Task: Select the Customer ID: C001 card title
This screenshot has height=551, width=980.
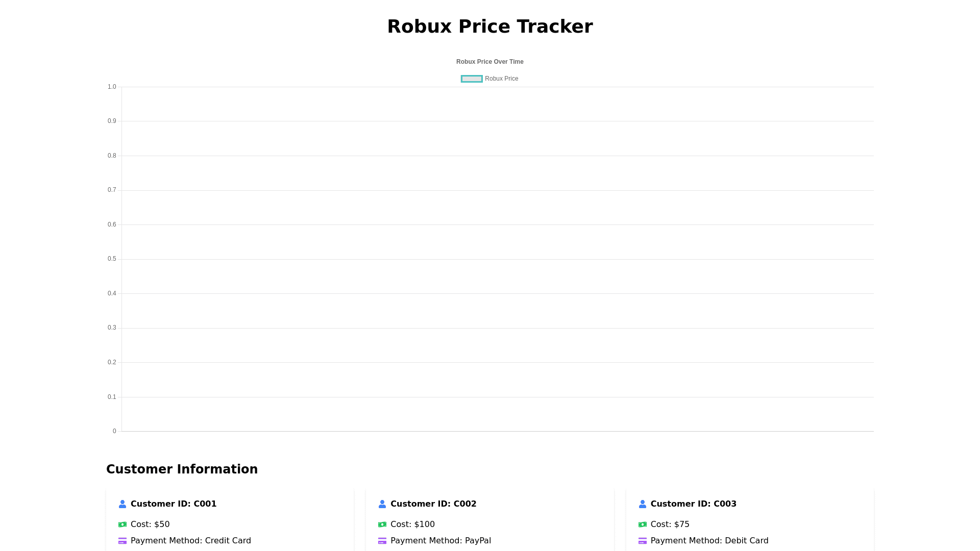Action: (x=174, y=504)
